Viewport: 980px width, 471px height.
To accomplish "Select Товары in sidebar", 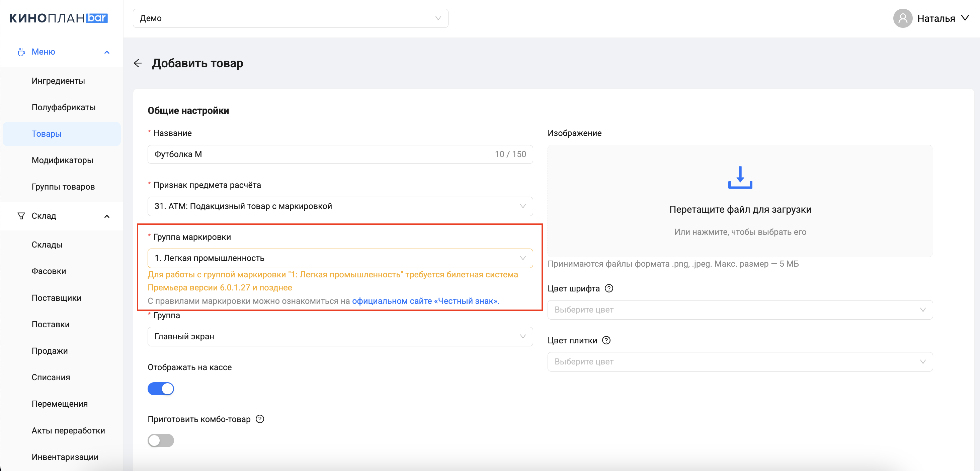I will pyautogui.click(x=62, y=134).
